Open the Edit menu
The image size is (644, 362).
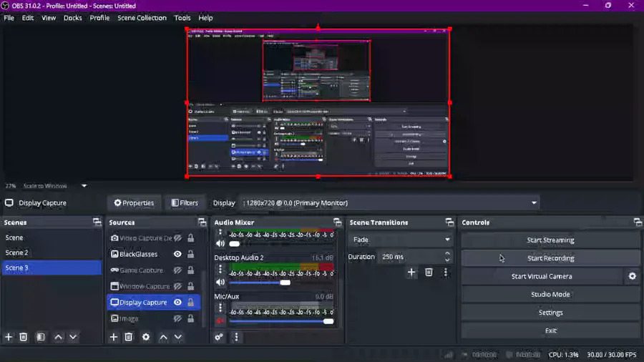(x=28, y=18)
